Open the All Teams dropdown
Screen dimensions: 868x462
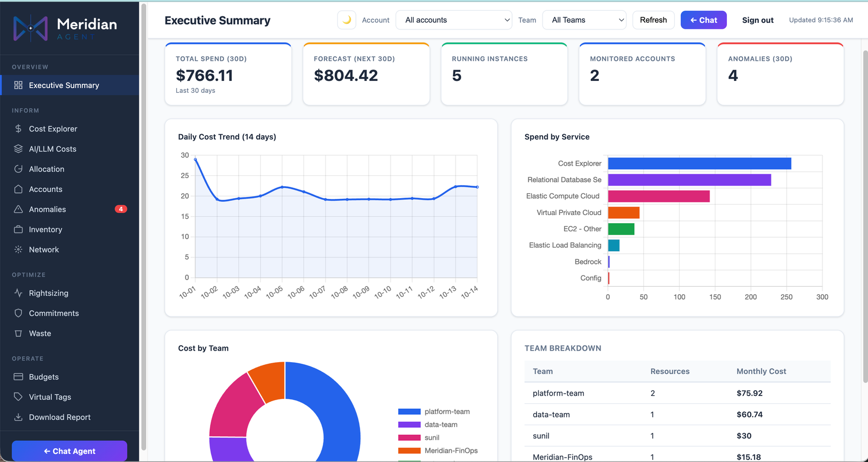click(584, 20)
